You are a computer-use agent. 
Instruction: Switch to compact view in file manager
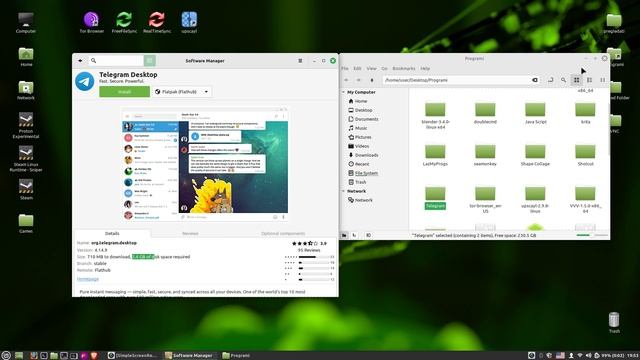tap(602, 80)
